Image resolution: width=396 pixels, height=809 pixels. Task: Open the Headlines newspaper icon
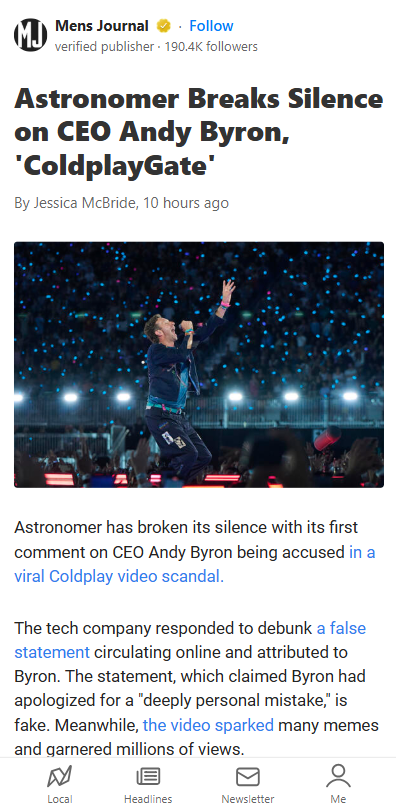click(x=148, y=776)
